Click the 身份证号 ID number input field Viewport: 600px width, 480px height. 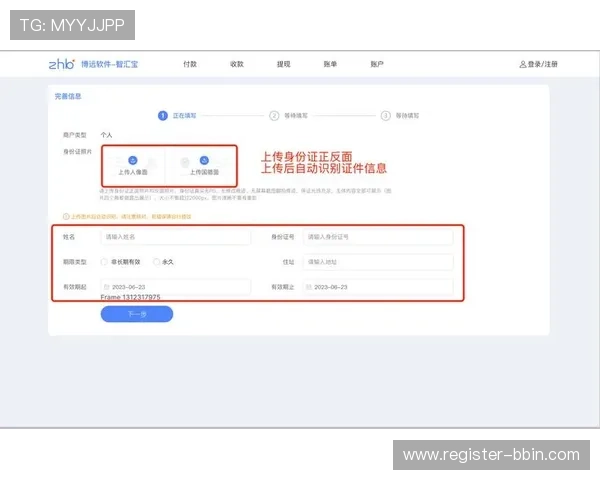[x=378, y=237]
